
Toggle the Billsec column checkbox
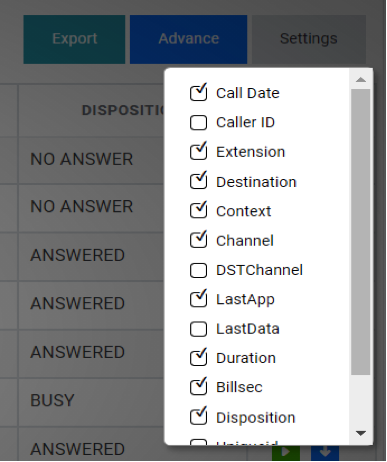(x=198, y=388)
